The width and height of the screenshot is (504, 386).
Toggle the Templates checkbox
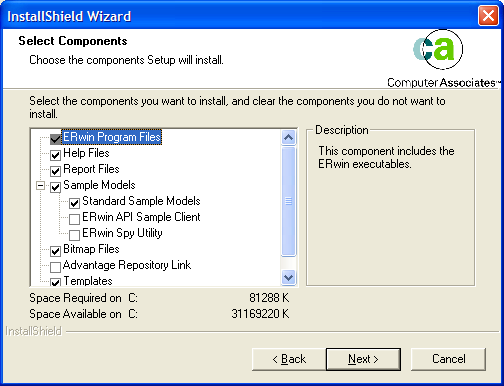click(x=55, y=282)
